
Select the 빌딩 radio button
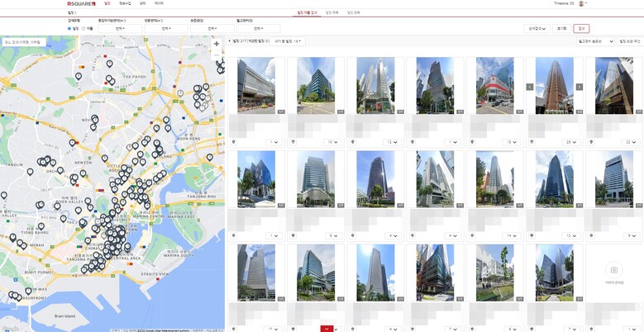click(x=69, y=28)
